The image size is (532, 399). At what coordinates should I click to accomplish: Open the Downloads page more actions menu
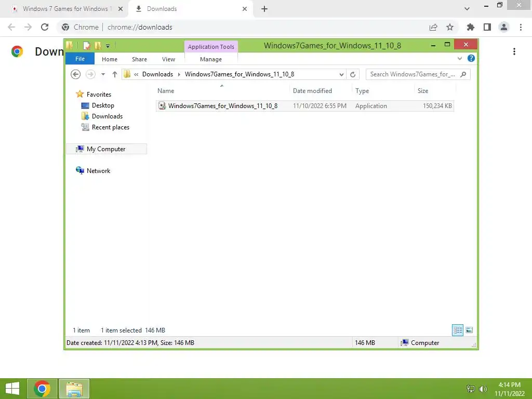(x=514, y=51)
